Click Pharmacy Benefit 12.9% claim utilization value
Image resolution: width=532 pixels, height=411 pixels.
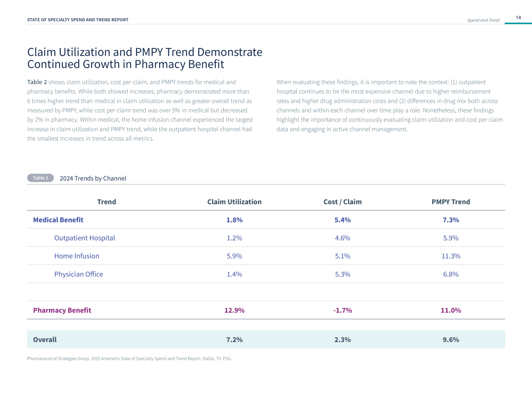tap(234, 310)
